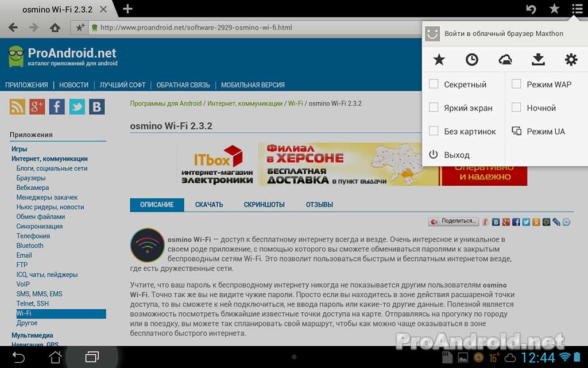This screenshot has width=588, height=368.
Task: Open the ЛУЧШИЙ СОФТ menu item
Action: click(x=123, y=85)
